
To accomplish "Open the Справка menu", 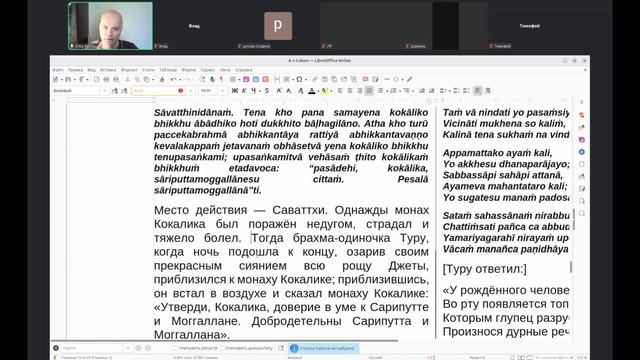I will pos(244,70).
